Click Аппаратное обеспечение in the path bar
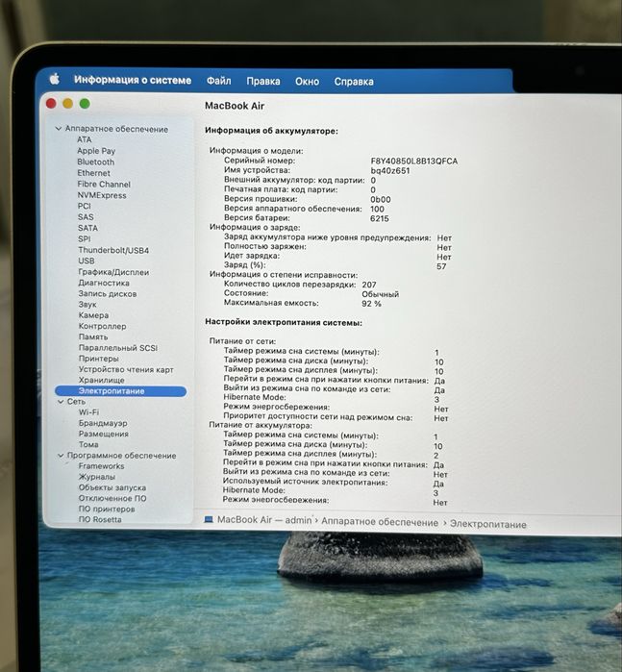Viewport: 622px width, 672px height. pyautogui.click(x=380, y=522)
